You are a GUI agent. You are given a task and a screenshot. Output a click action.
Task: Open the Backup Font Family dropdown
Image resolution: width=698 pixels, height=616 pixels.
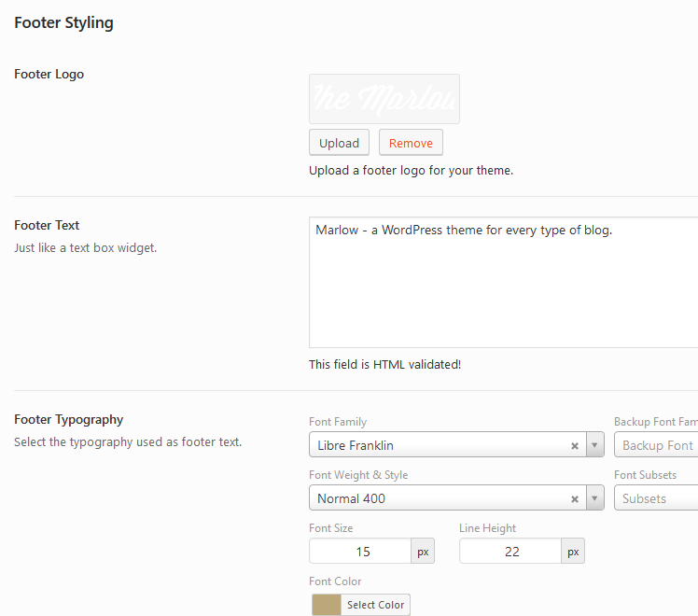(656, 445)
